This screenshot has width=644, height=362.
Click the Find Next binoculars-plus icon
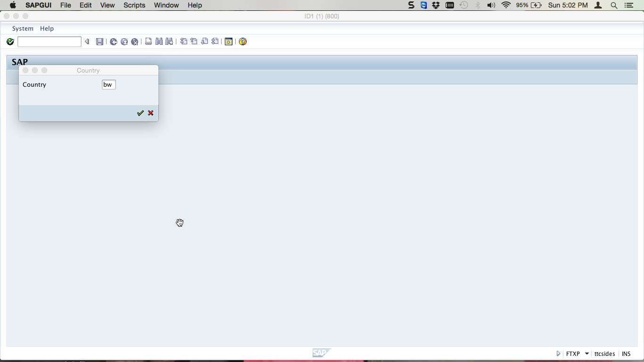click(x=169, y=41)
